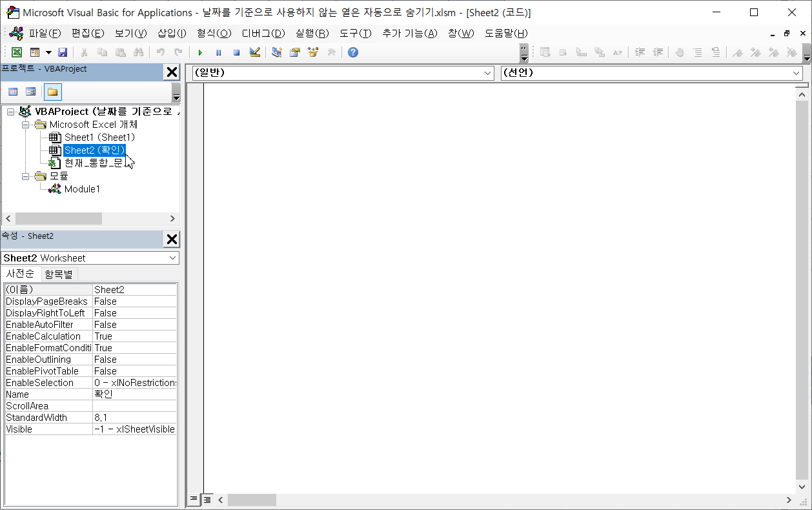Click View Object in Project panel
This screenshot has height=510, width=812.
pyautogui.click(x=30, y=92)
